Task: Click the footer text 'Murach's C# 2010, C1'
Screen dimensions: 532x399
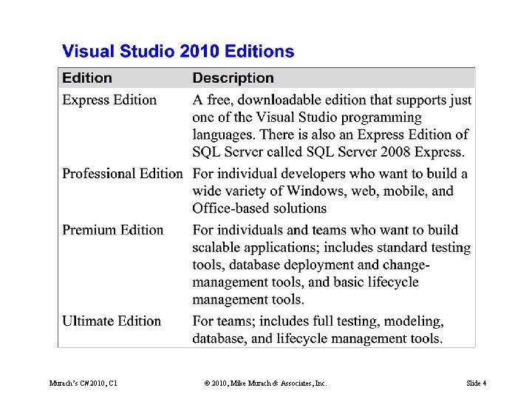Action: click(x=83, y=383)
